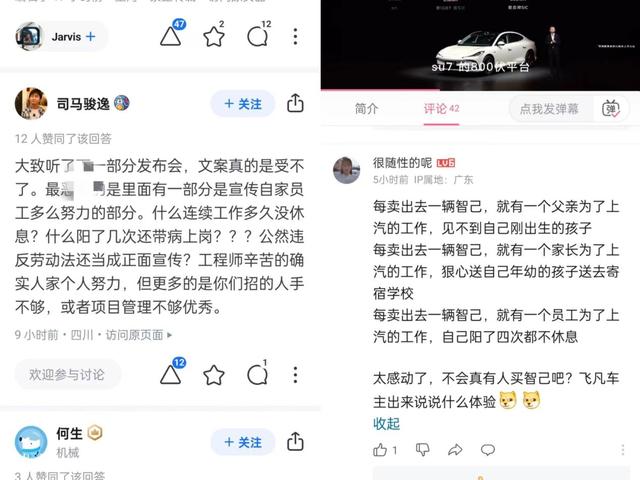640x480 pixels.
Task: Open the 12 comments on Jarvis's answer
Action: click(259, 35)
